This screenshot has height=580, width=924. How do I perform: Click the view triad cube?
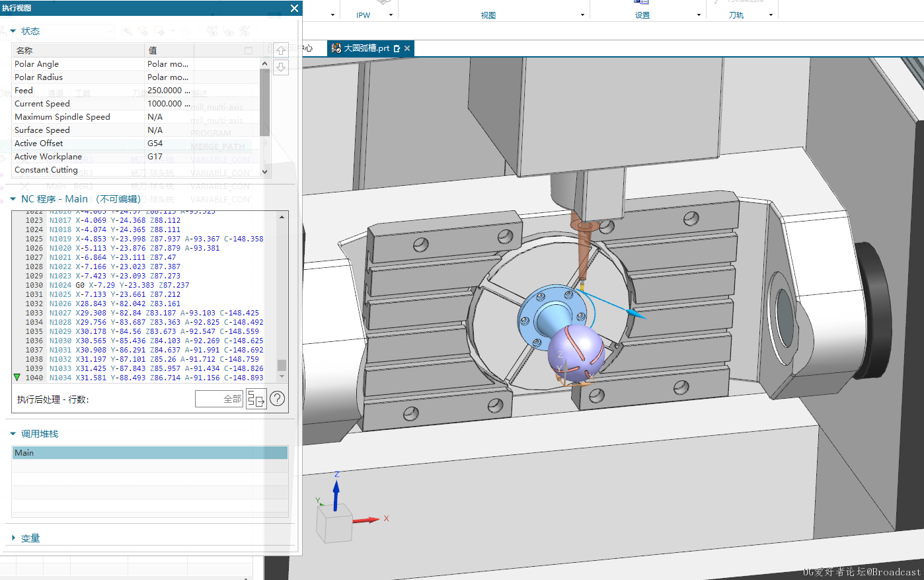(x=334, y=523)
